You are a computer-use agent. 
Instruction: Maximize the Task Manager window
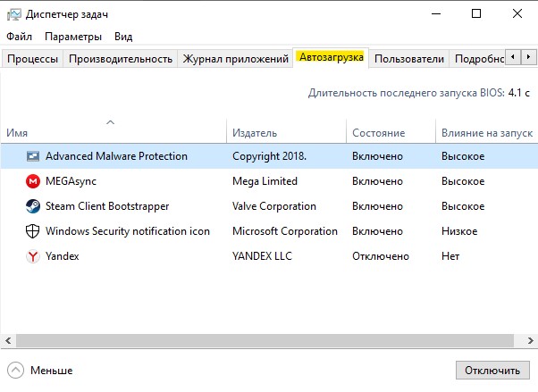[x=476, y=14]
